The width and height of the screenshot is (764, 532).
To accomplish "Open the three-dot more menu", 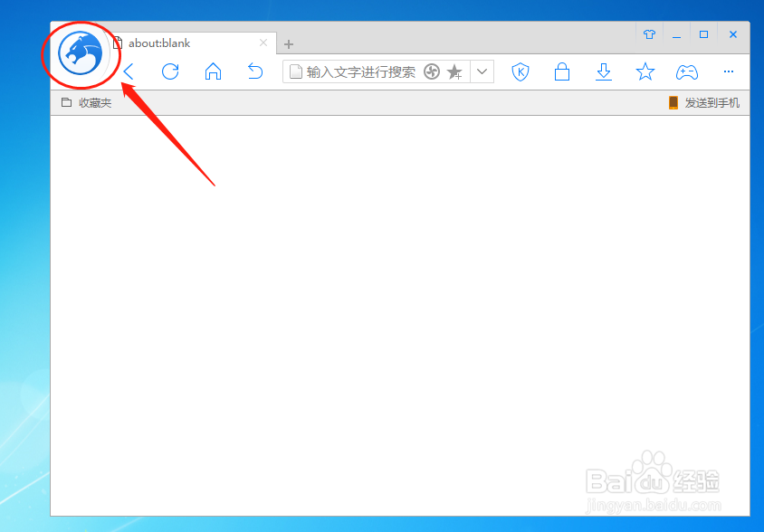I will pyautogui.click(x=729, y=71).
